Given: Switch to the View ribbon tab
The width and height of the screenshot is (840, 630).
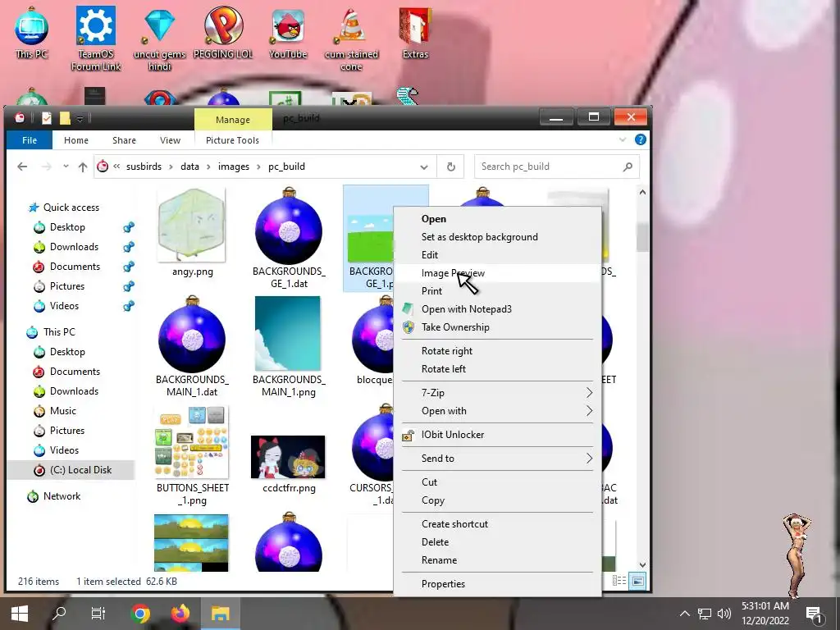Looking at the screenshot, I should 170,139.
